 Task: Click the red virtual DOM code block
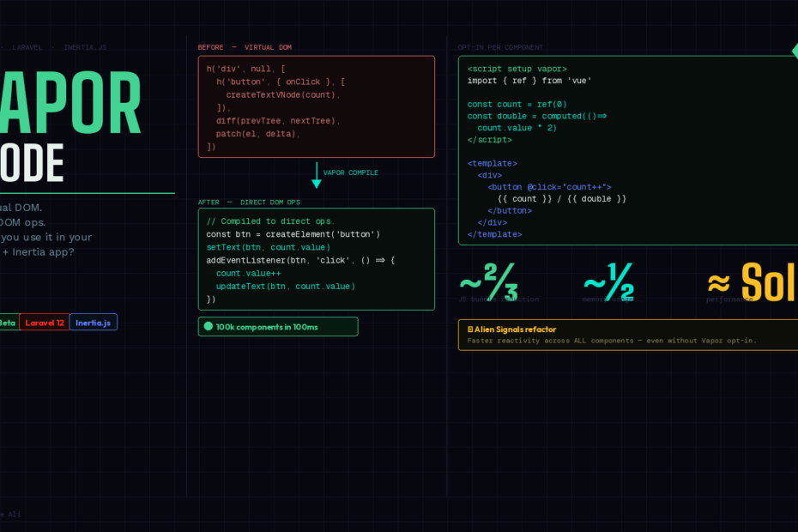pyautogui.click(x=316, y=106)
